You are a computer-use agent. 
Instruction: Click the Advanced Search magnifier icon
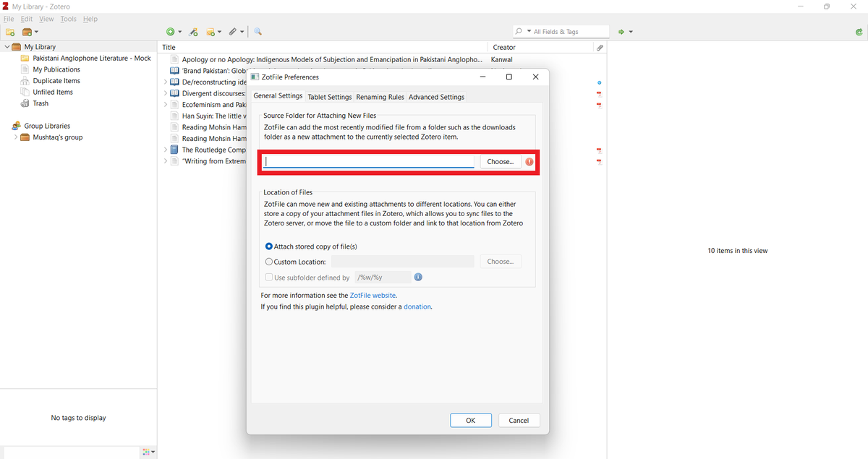click(258, 32)
